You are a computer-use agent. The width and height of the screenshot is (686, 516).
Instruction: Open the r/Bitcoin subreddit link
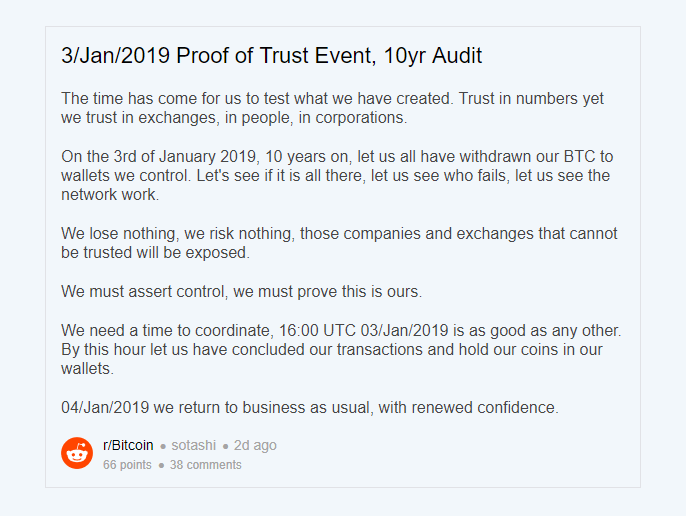pos(128,445)
